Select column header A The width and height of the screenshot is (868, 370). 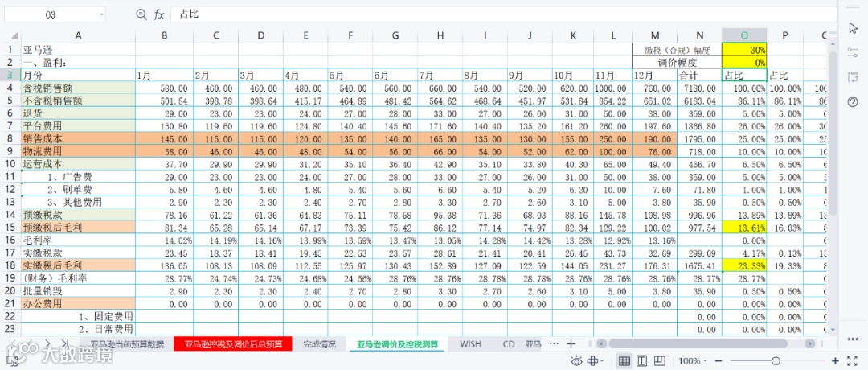(x=78, y=35)
